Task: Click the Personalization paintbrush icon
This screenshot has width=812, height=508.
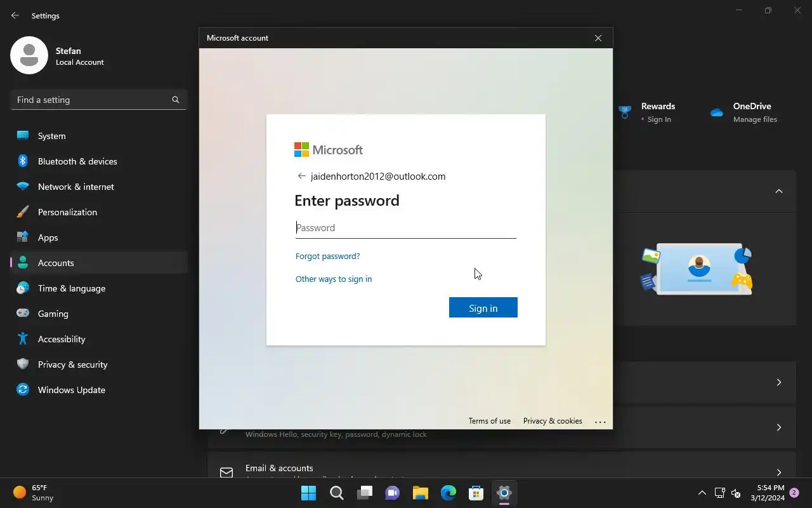Action: click(x=23, y=212)
